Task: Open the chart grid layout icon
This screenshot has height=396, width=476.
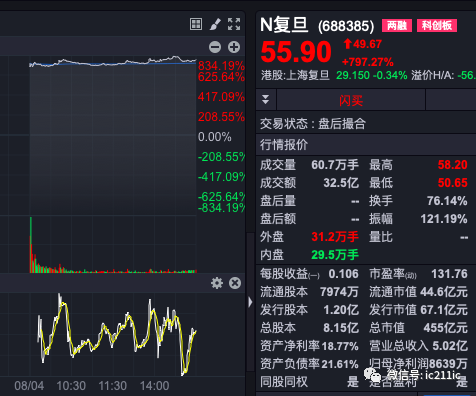Action: (196, 24)
